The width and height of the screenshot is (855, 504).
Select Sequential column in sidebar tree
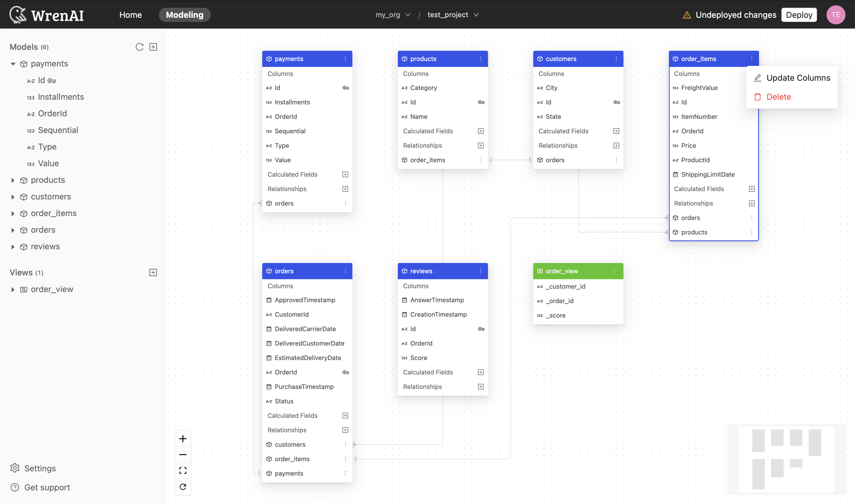[58, 130]
